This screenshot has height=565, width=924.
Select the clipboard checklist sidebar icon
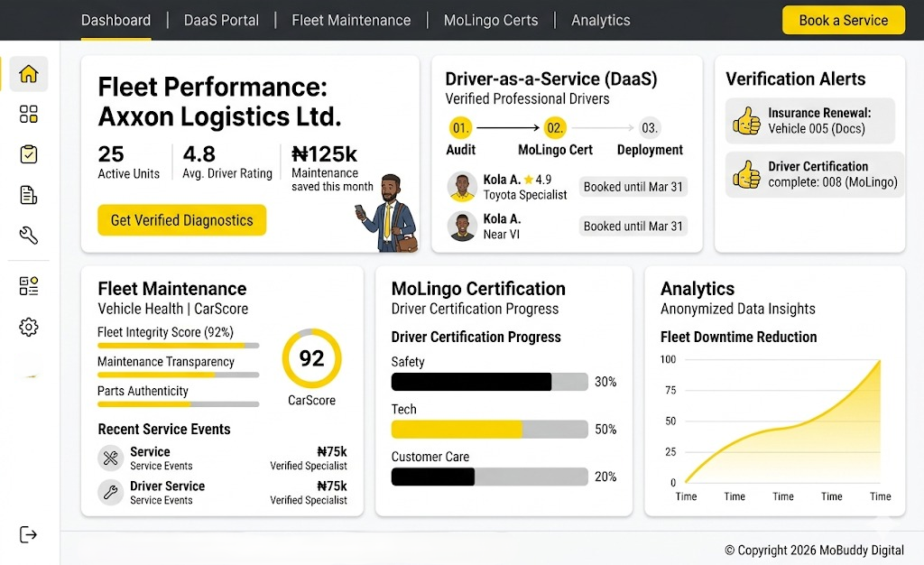[x=29, y=154]
